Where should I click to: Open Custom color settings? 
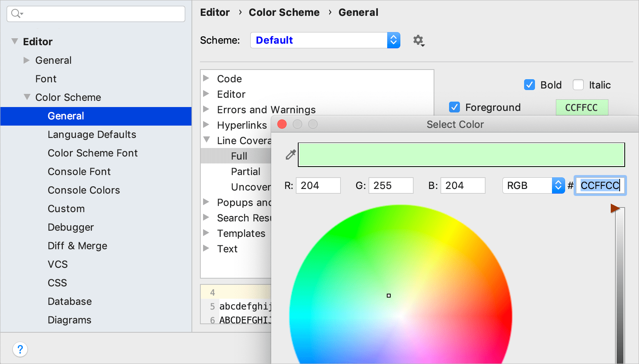pos(66,209)
